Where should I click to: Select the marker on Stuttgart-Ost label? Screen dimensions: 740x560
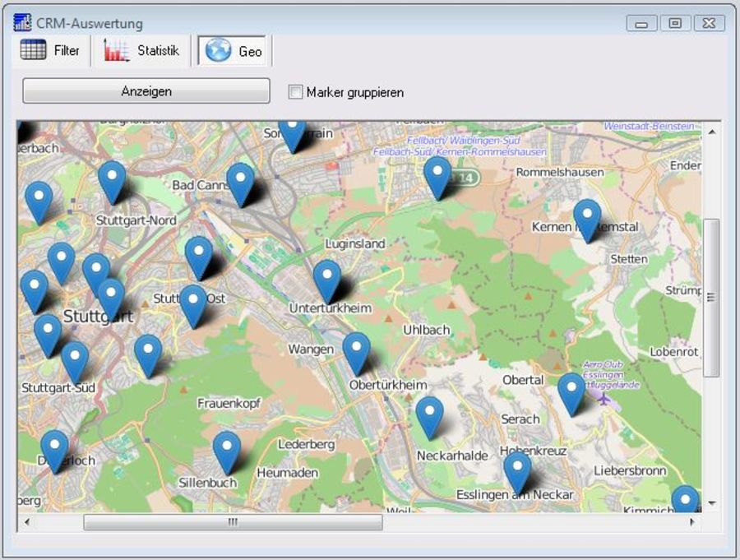193,307
